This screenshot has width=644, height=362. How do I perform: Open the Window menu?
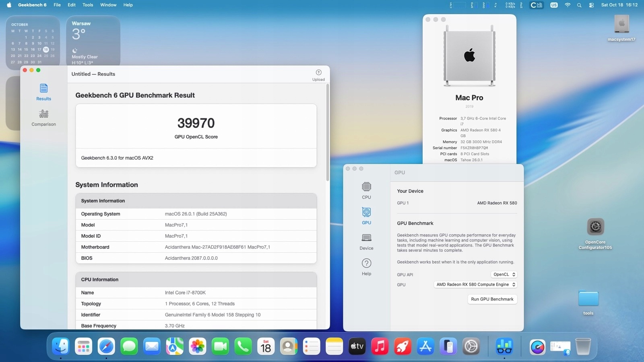pos(108,5)
